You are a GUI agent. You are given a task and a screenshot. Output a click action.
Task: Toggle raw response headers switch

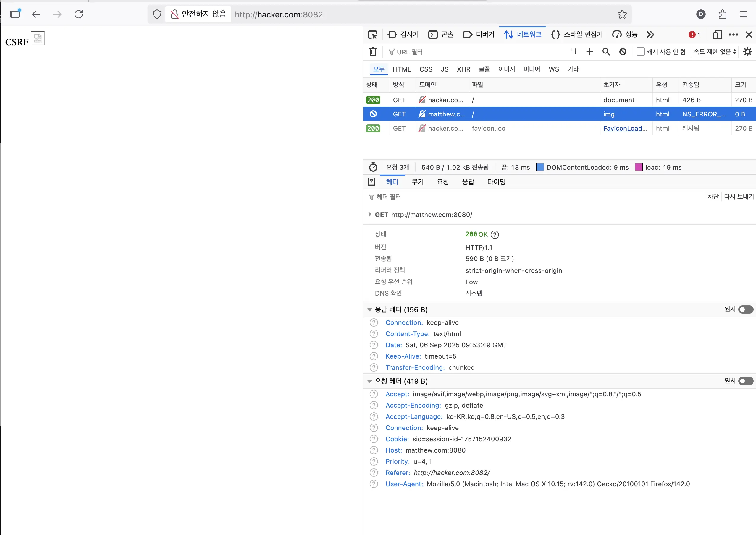pos(746,310)
